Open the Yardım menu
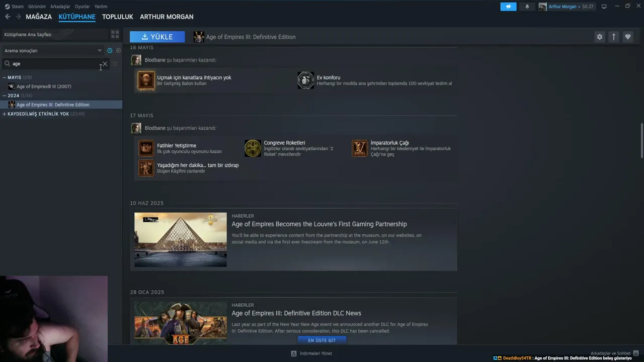The width and height of the screenshot is (644, 362). tap(101, 7)
